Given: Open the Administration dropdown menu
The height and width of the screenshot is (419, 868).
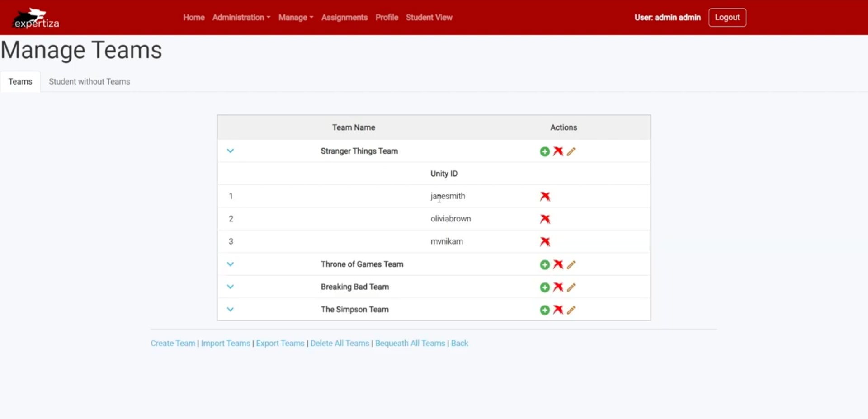Looking at the screenshot, I should click(241, 17).
